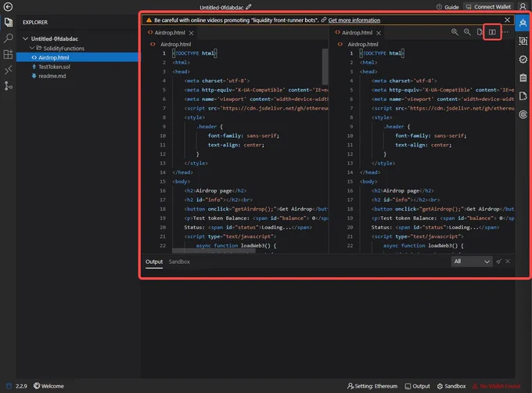The image size is (532, 393).
Task: Switch to the Sandbox tab in the bottom panel
Action: 179,261
